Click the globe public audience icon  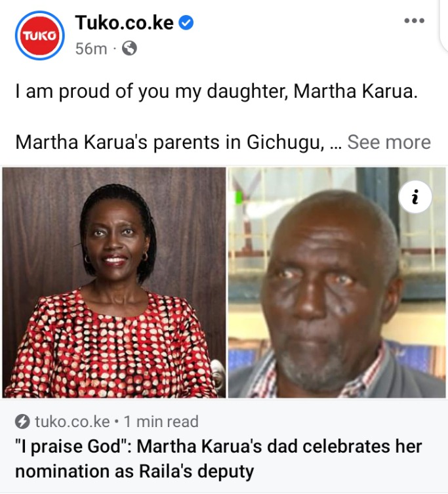tap(129, 48)
